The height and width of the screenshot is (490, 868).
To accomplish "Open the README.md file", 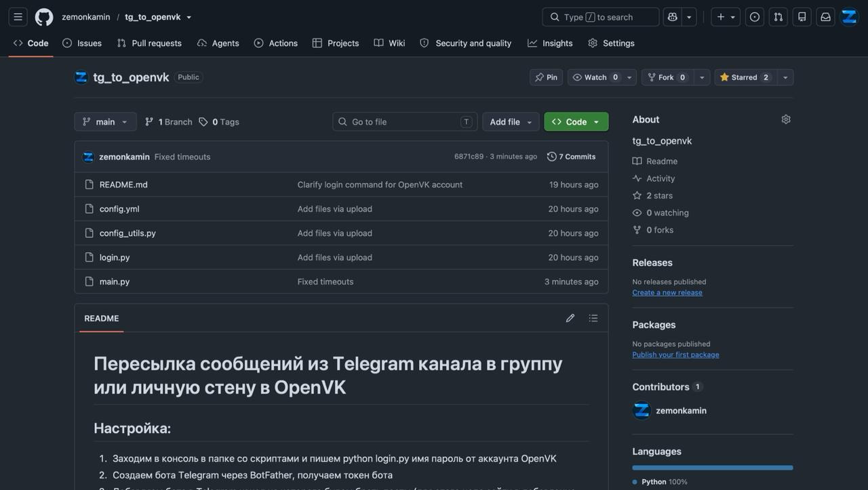I will tap(123, 184).
